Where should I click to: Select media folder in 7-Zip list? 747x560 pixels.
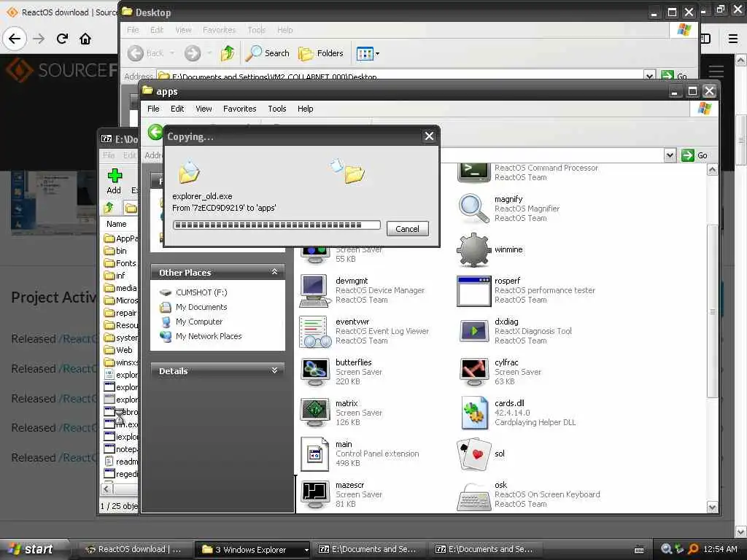pos(120,288)
